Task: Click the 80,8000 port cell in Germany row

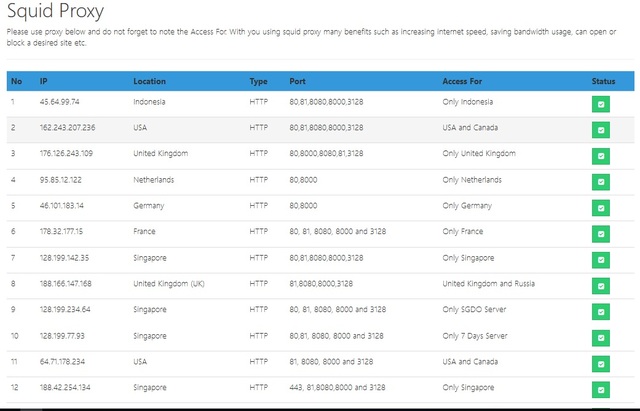Action: coord(303,205)
